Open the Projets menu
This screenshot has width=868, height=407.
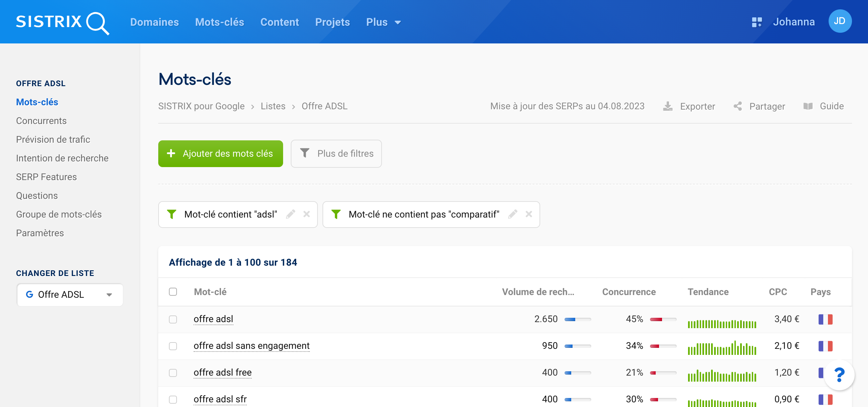[x=332, y=22]
